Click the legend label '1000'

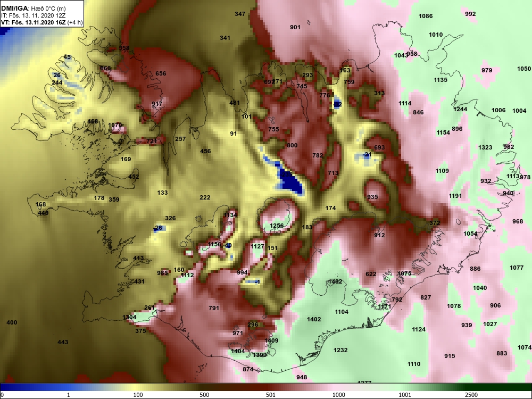pos(339,395)
